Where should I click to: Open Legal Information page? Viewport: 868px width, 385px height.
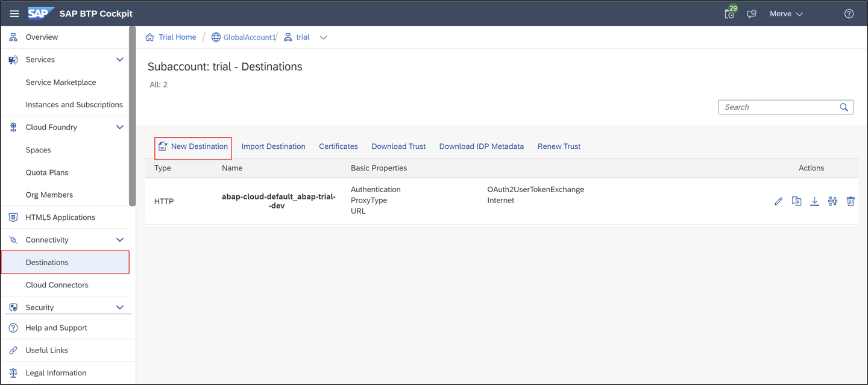click(x=55, y=373)
